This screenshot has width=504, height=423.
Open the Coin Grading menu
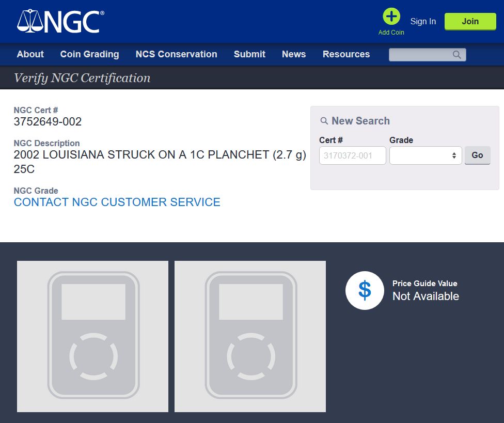(x=90, y=54)
